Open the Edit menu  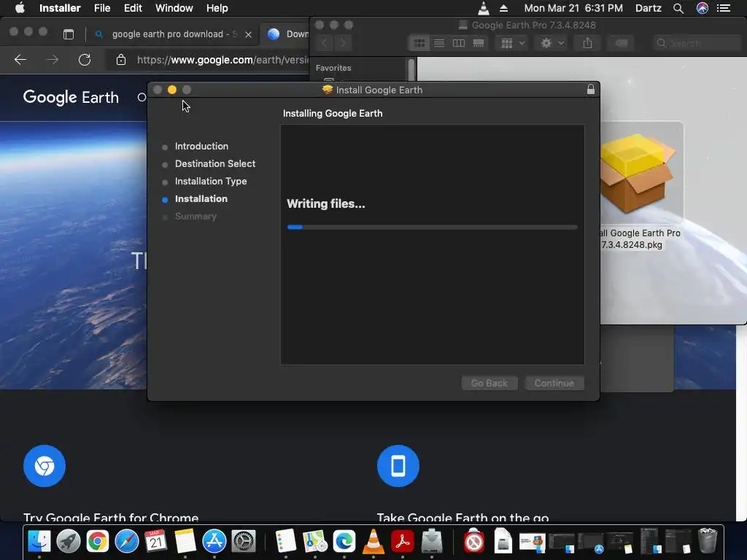tap(133, 8)
